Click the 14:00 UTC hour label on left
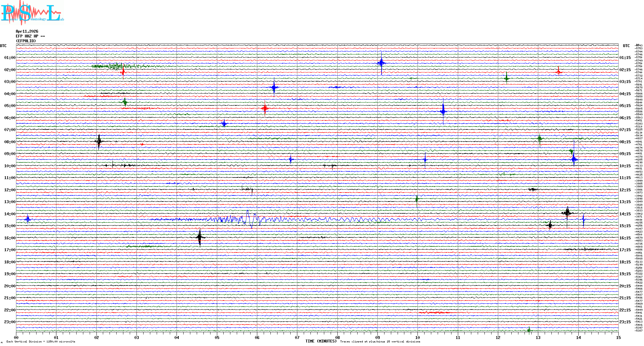 (x=10, y=214)
